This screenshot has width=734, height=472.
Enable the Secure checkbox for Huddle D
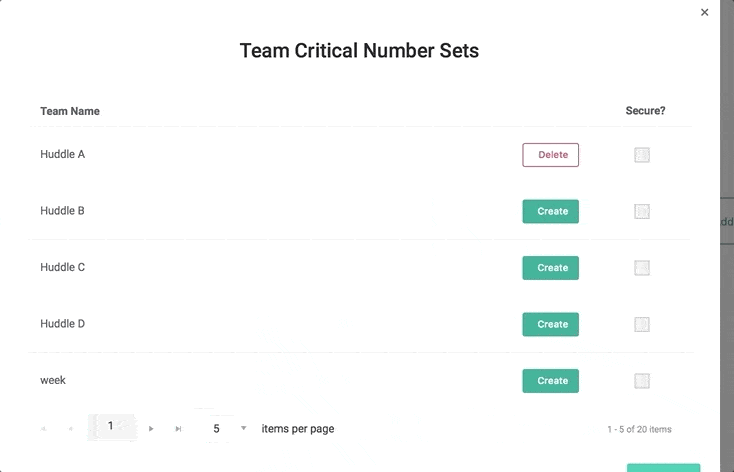tap(642, 324)
